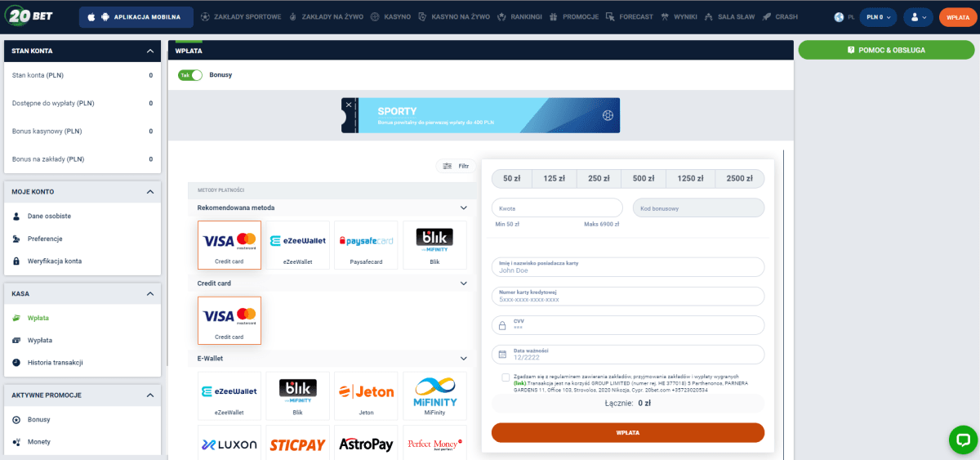
Task: Open the PLN 0 balance dropdown
Action: (x=878, y=17)
